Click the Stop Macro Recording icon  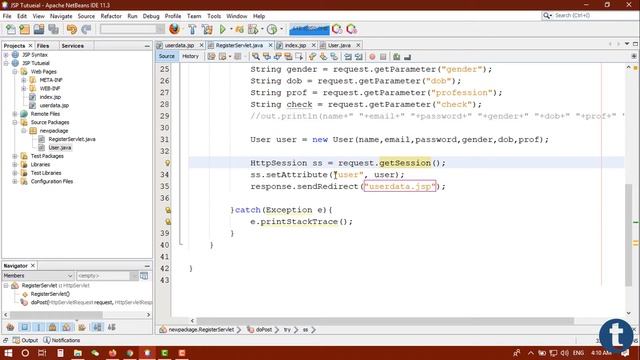[383, 57]
